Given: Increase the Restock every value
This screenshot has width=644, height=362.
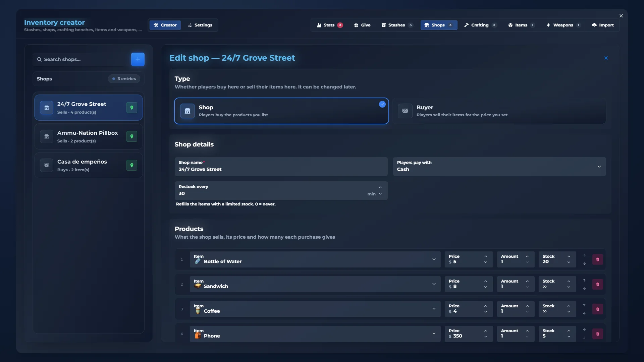Looking at the screenshot, I should click(x=380, y=187).
